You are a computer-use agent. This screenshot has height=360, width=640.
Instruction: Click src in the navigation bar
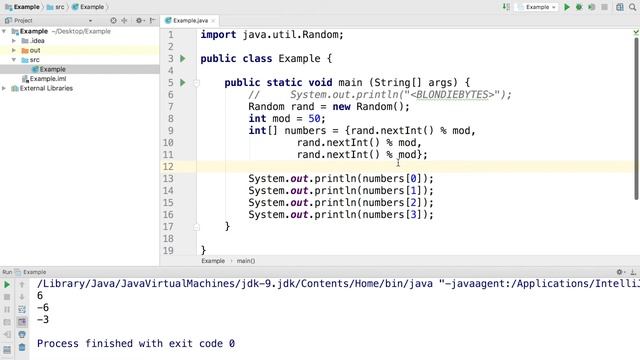coord(56,7)
